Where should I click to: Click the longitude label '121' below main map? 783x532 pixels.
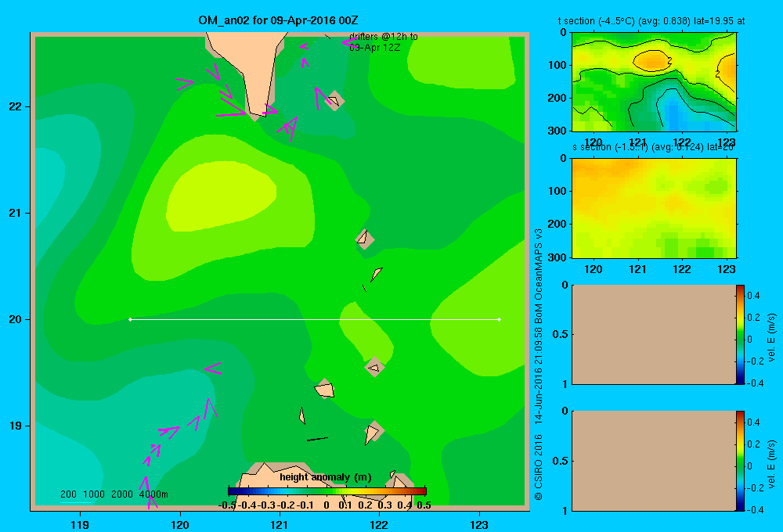click(x=280, y=524)
